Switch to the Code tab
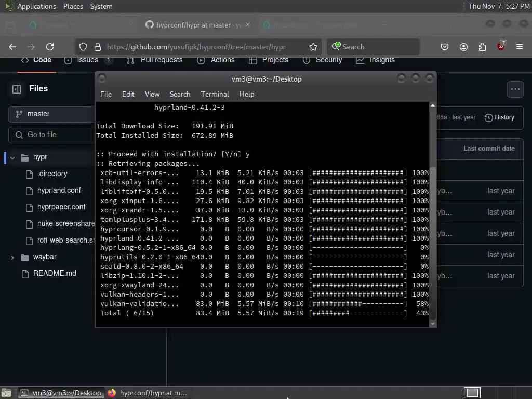 coord(36,60)
